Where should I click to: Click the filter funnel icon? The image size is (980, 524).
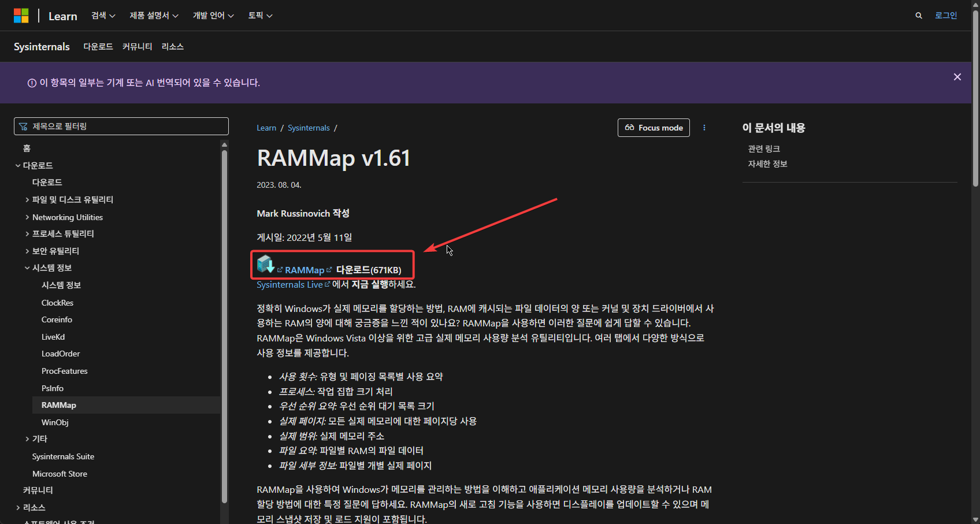point(23,127)
